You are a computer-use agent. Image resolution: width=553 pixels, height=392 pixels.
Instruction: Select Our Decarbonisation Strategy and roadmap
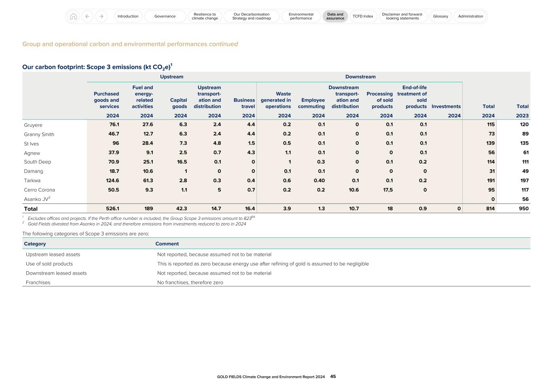tap(251, 16)
